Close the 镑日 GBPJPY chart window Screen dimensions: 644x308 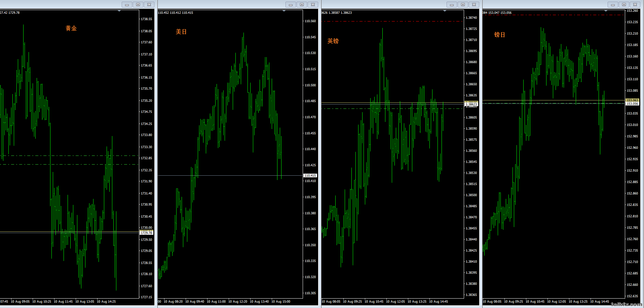click(635, 4)
